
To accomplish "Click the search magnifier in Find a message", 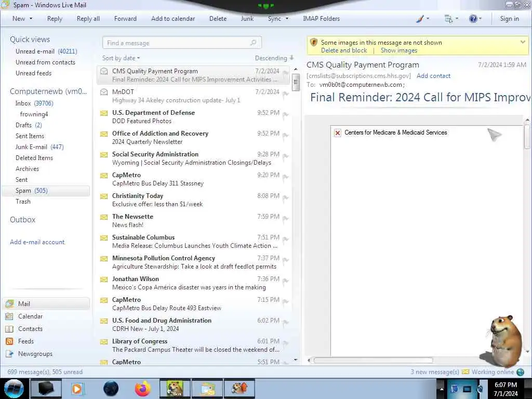I will [x=253, y=43].
